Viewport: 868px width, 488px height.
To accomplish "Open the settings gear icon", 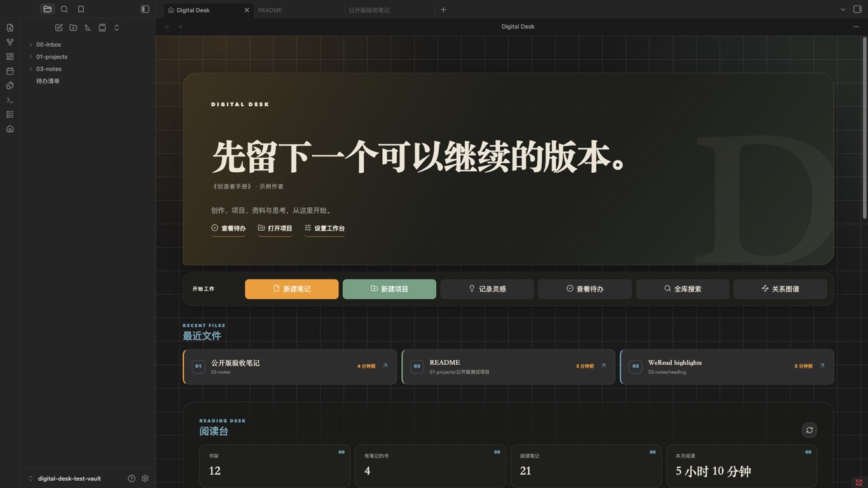I will point(145,478).
